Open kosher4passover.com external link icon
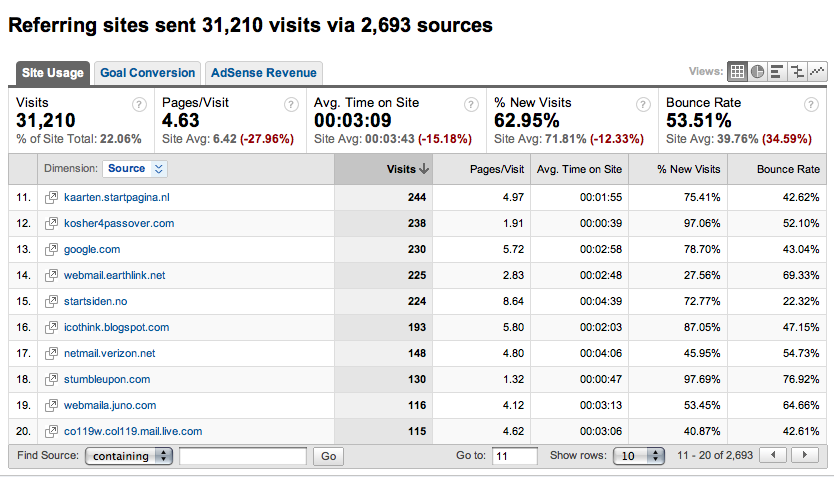Viewport: 834px width, 477px height. (51, 223)
